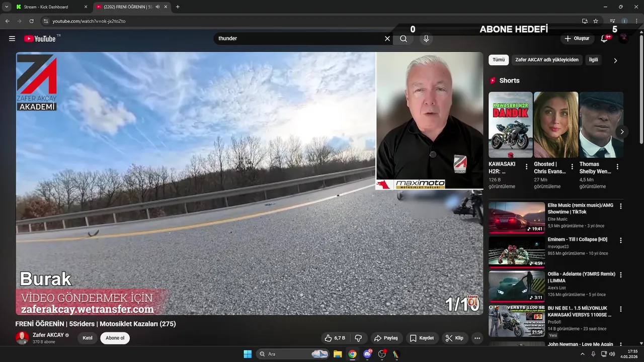Screen dimensions: 644x362
Task: Open a new browser tab
Action: (178, 7)
